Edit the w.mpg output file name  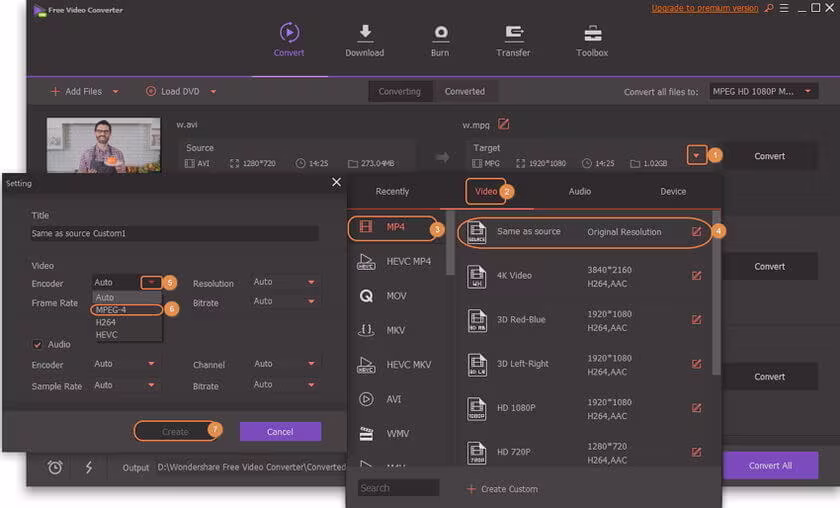click(x=504, y=124)
